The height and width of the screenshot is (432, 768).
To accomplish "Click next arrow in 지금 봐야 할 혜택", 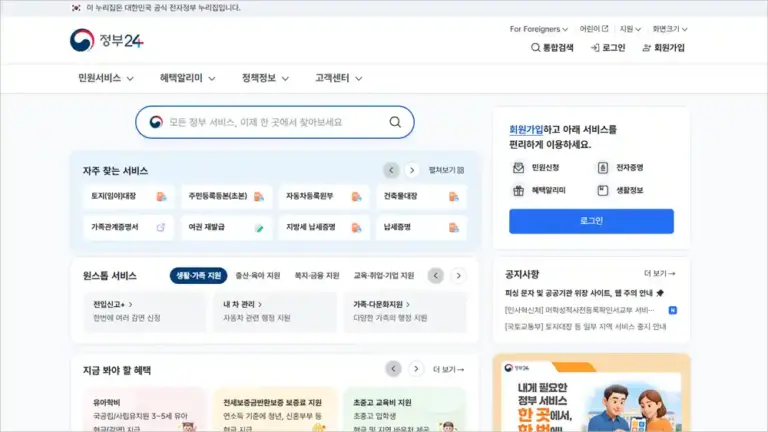I will click(416, 369).
